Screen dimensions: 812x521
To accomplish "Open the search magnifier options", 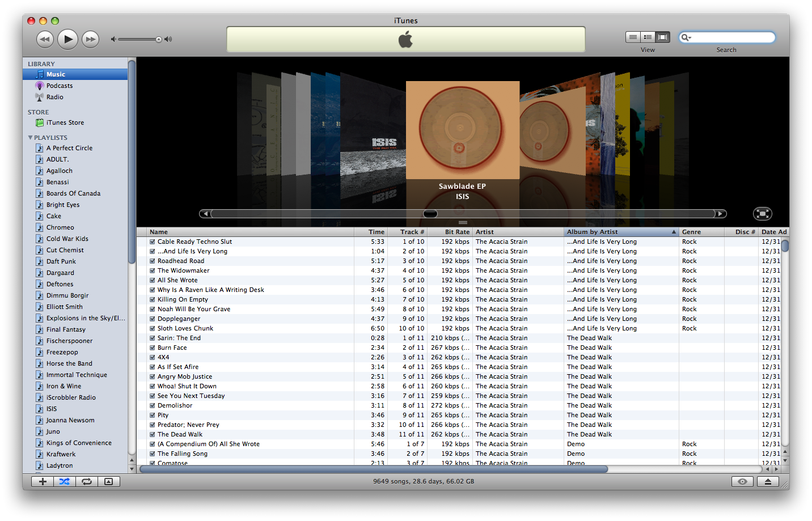I will [x=686, y=37].
